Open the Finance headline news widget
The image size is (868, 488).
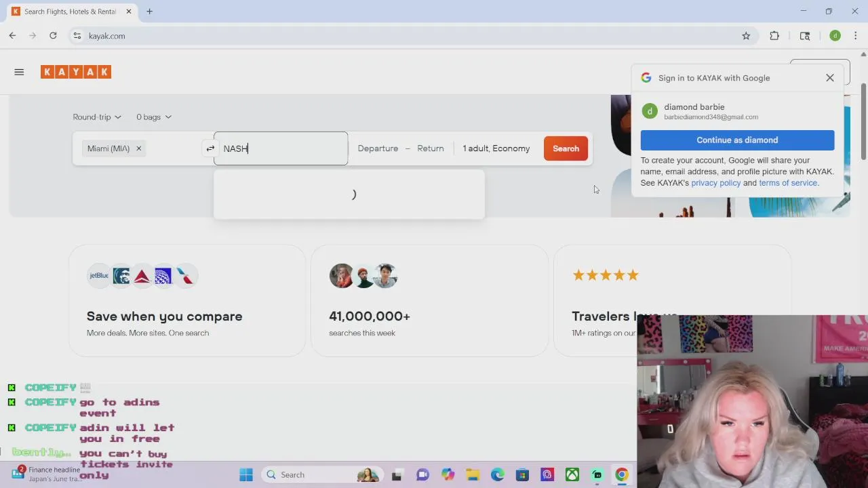[46, 474]
